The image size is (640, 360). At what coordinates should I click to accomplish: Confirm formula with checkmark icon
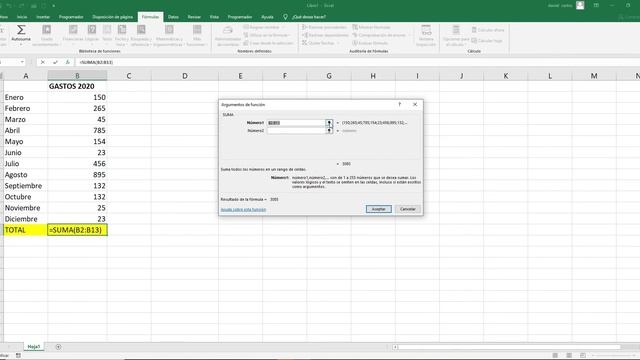pos(55,62)
